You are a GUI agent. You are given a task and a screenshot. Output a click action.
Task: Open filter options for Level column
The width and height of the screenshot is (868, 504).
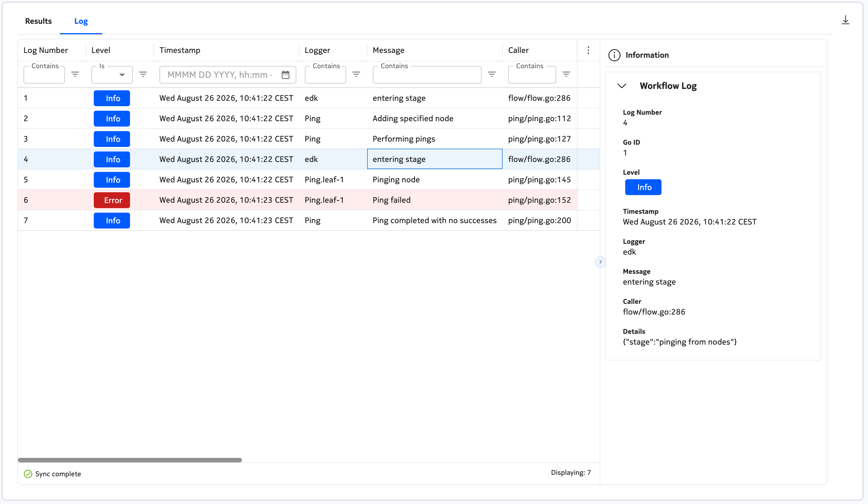coord(143,74)
